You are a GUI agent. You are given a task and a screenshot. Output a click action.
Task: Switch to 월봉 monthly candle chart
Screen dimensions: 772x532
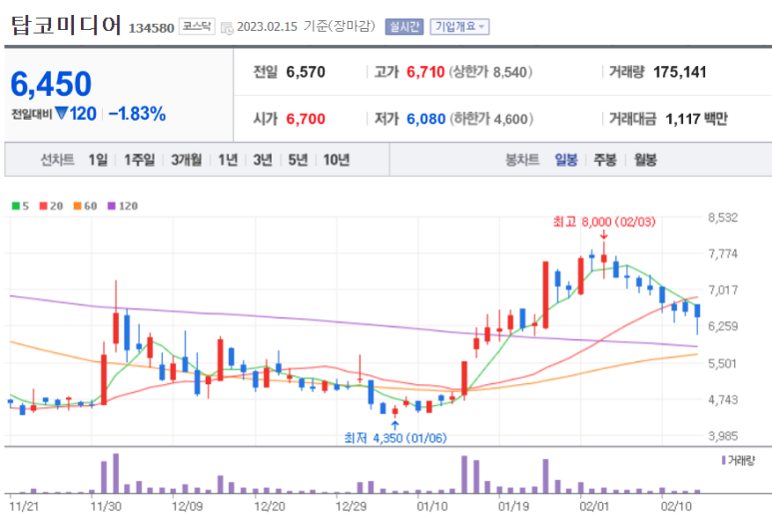pyautogui.click(x=645, y=160)
